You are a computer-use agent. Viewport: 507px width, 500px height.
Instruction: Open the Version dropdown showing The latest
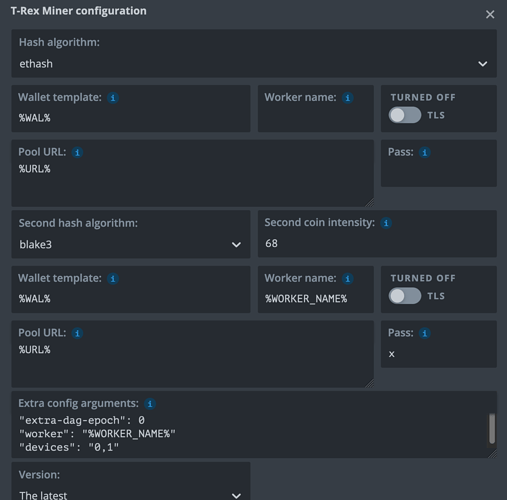131,481
